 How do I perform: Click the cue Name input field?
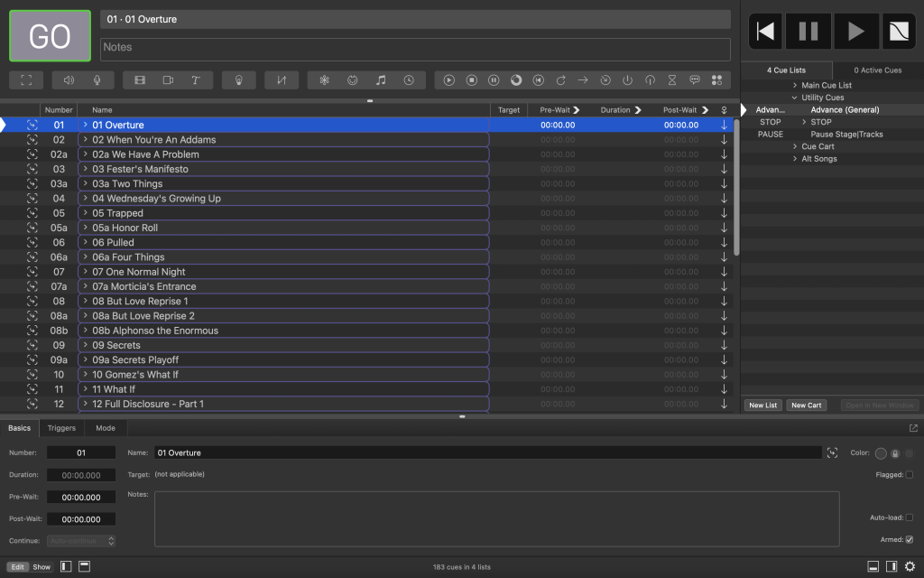488,453
